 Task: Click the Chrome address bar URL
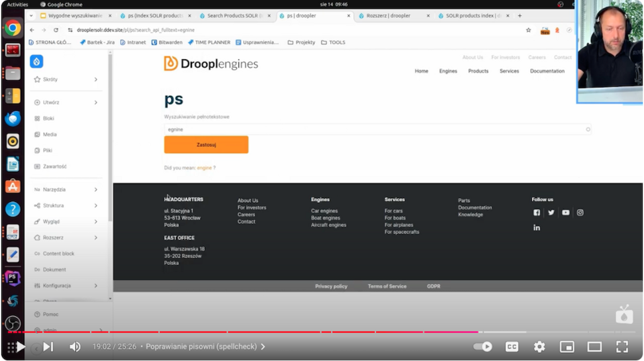tap(136, 30)
